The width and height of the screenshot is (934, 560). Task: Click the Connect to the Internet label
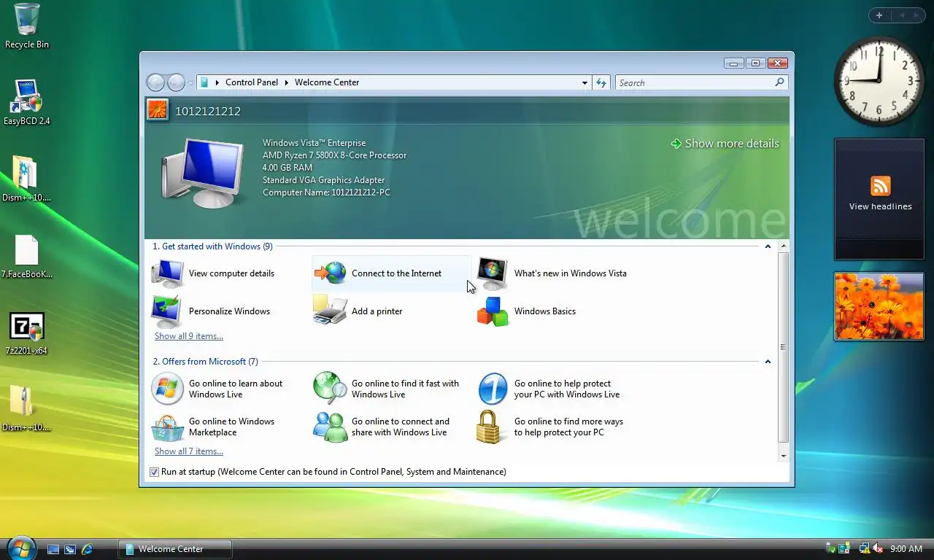(396, 273)
